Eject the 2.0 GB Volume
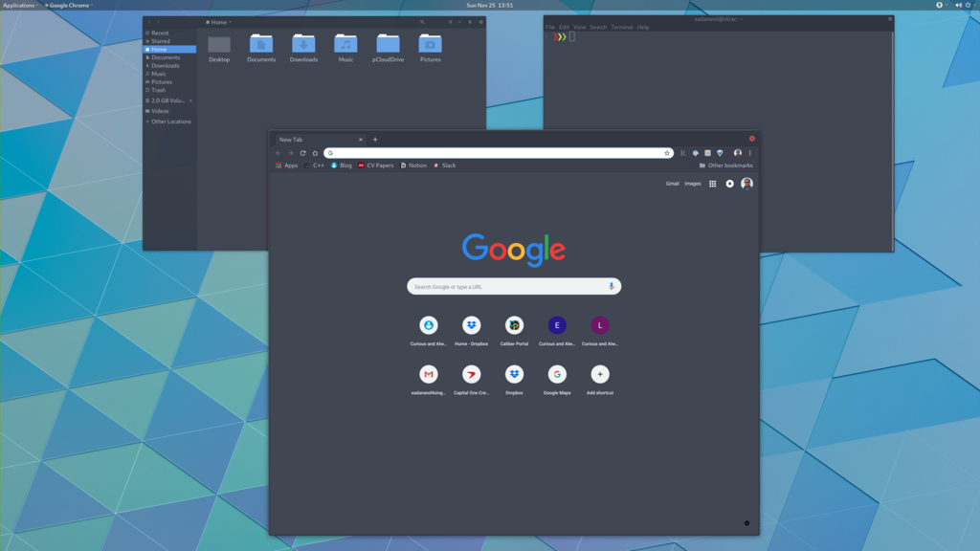 coord(190,100)
